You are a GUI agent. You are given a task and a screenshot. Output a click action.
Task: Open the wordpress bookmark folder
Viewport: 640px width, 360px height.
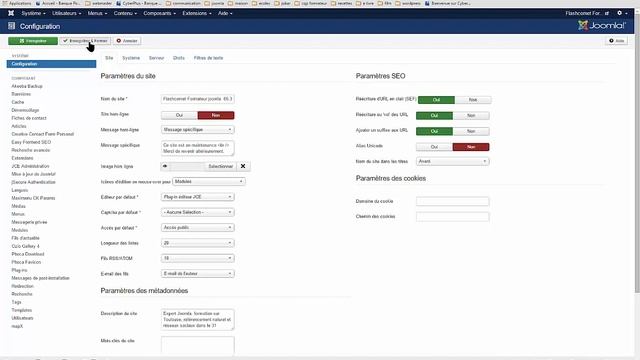click(408, 3)
